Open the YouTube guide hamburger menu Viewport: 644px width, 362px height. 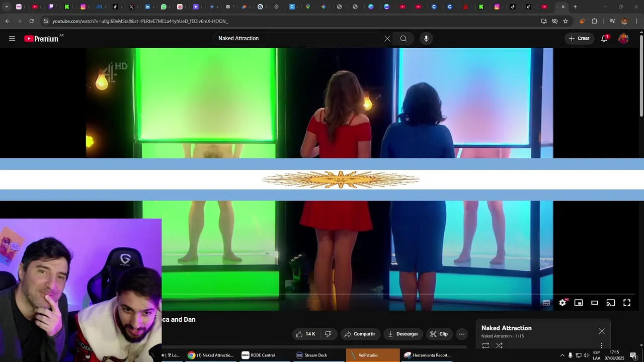pos(12,38)
